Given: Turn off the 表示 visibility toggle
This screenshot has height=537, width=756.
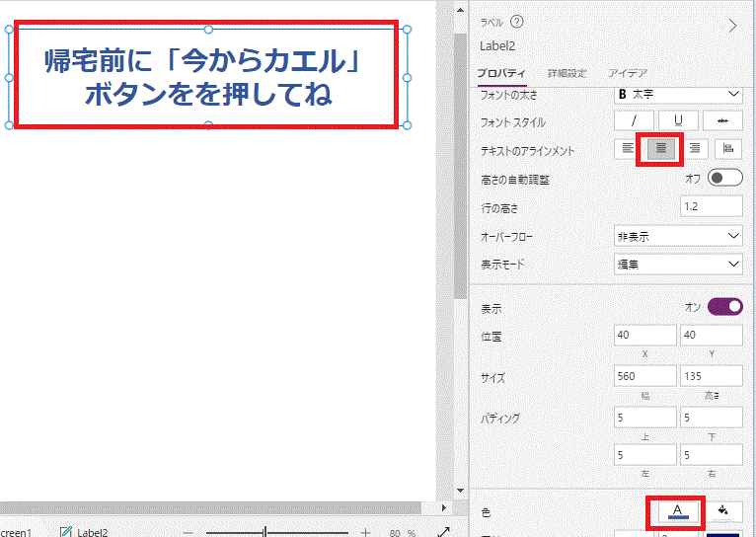Looking at the screenshot, I should coord(724,307).
